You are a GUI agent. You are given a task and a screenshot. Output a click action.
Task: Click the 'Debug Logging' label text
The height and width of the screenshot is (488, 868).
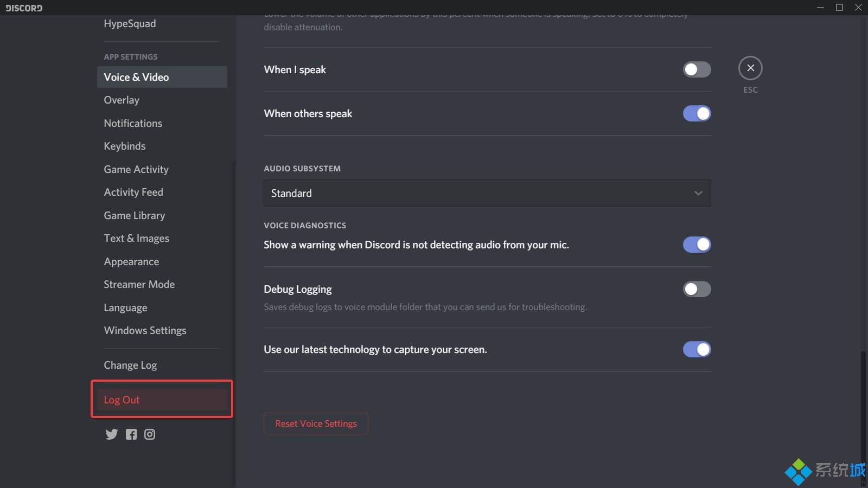pos(297,289)
